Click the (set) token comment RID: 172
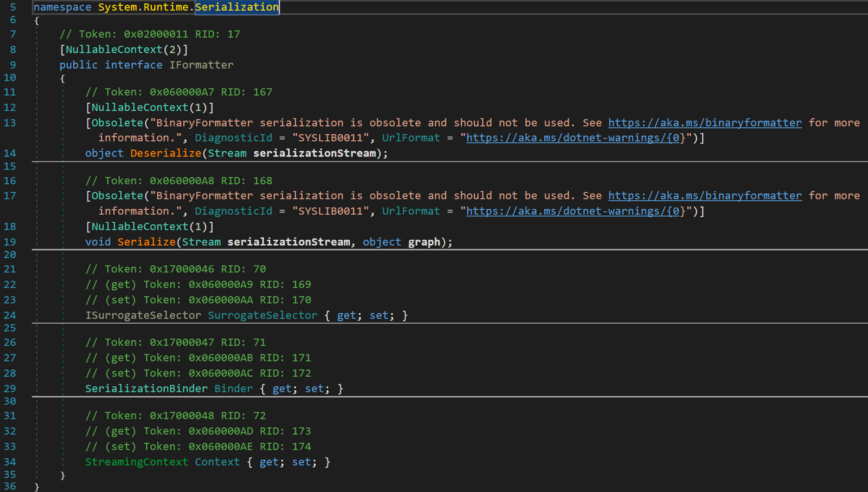 (x=198, y=373)
